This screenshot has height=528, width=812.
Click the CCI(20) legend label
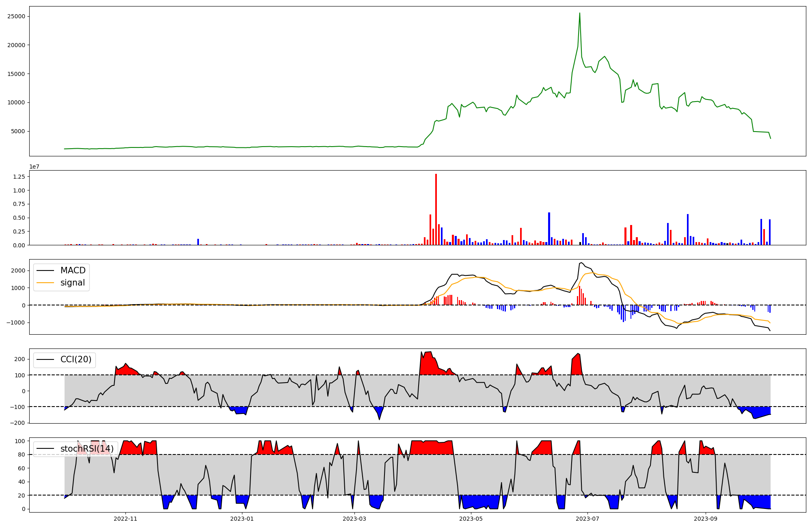point(76,359)
